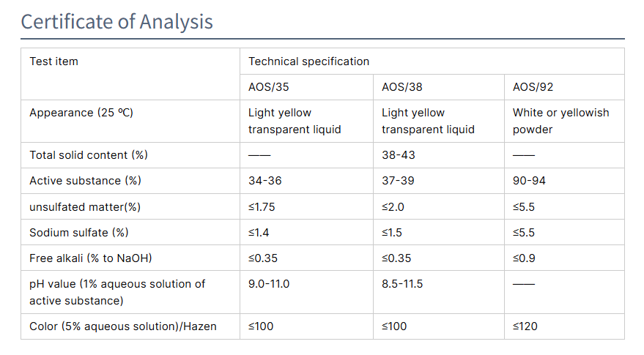
Task: Select the Technical specification header text
Action: (x=308, y=61)
